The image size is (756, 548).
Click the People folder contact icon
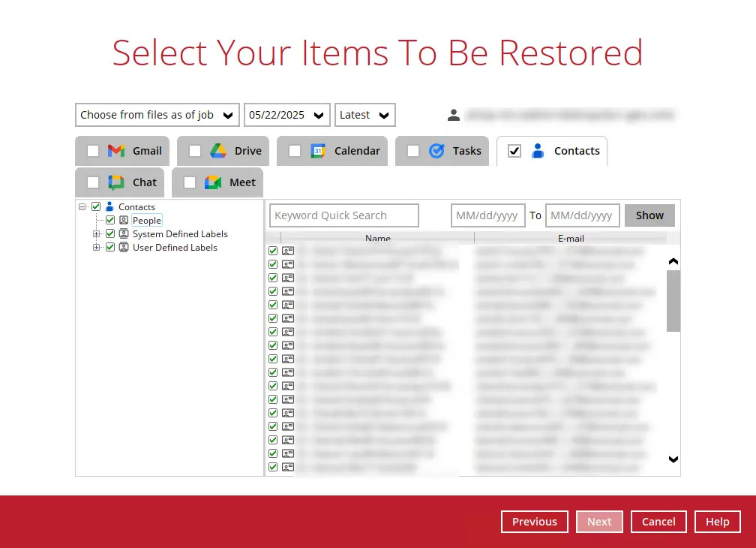pos(124,221)
